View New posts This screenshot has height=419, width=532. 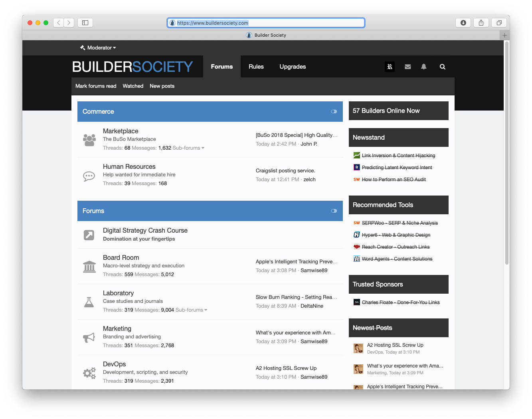click(162, 86)
